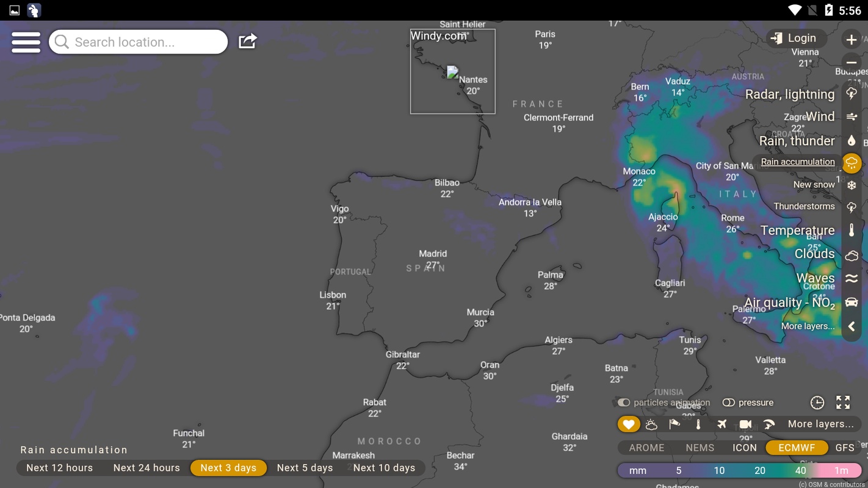Click the Paris city label
Screen dimensions: 868x488
[545, 34]
